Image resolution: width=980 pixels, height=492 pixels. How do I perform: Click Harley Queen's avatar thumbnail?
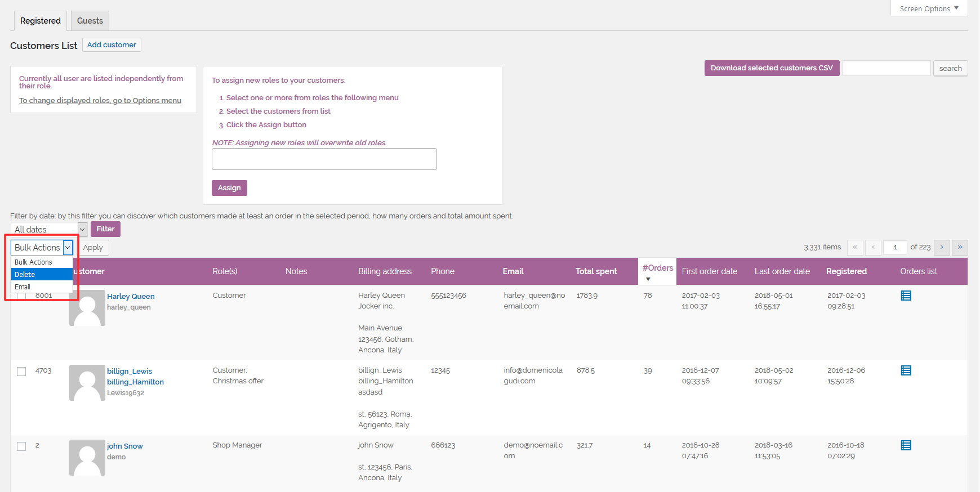[87, 308]
